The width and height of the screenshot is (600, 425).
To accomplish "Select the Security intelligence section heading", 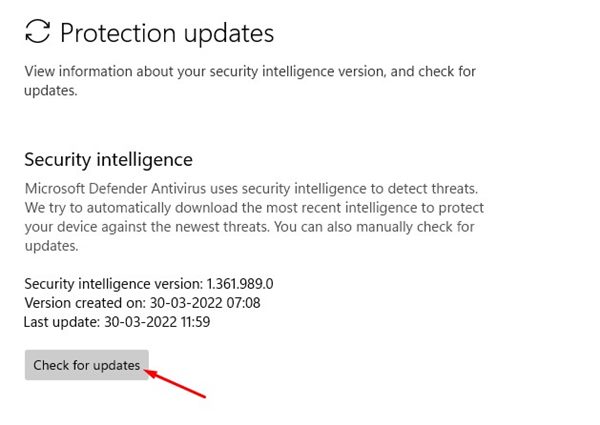I will 108,159.
